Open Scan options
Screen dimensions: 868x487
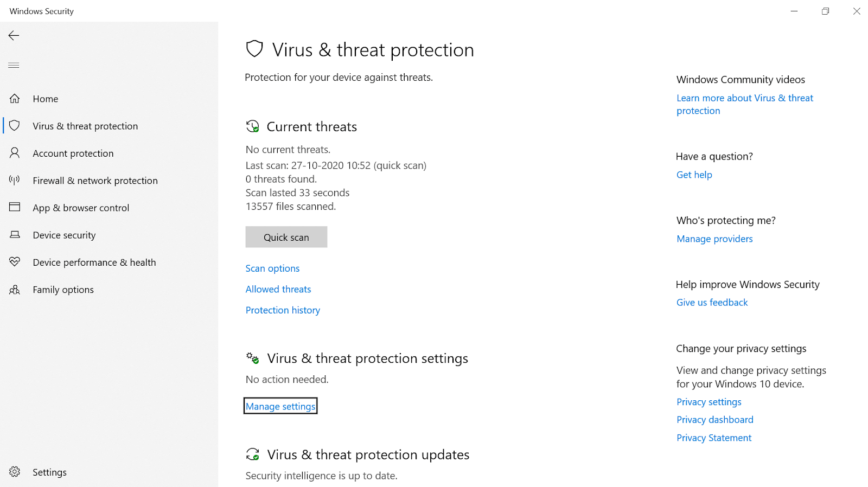pos(272,268)
